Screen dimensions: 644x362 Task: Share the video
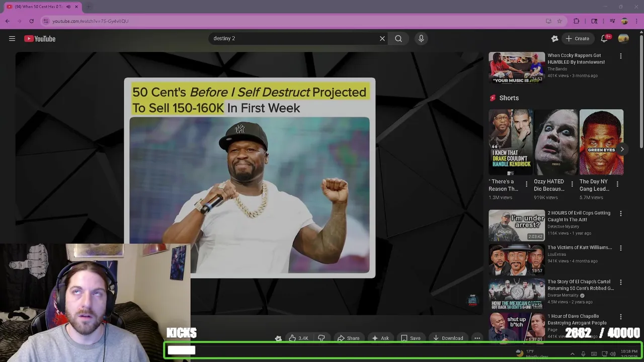pyautogui.click(x=348, y=338)
